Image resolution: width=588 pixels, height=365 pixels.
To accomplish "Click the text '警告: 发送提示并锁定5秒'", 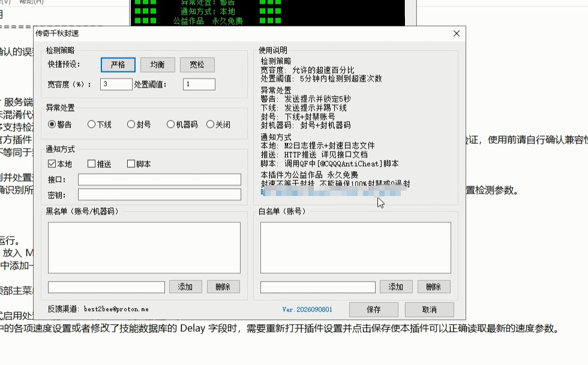I will pos(305,99).
